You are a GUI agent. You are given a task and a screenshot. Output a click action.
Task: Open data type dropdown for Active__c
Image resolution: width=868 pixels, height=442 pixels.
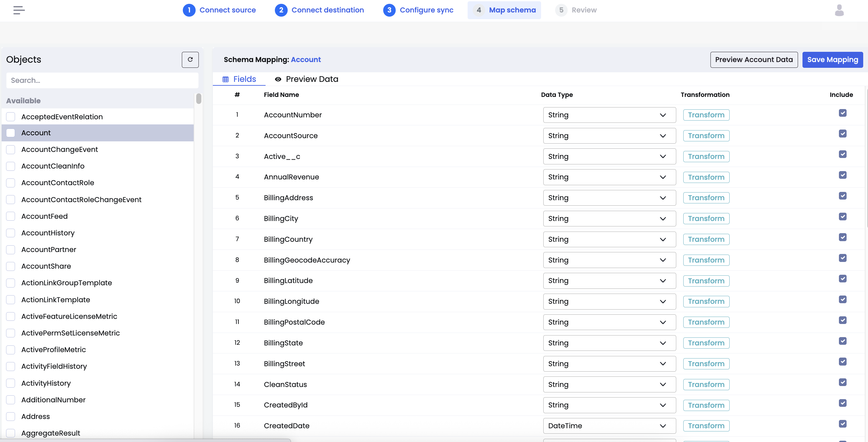(x=609, y=156)
